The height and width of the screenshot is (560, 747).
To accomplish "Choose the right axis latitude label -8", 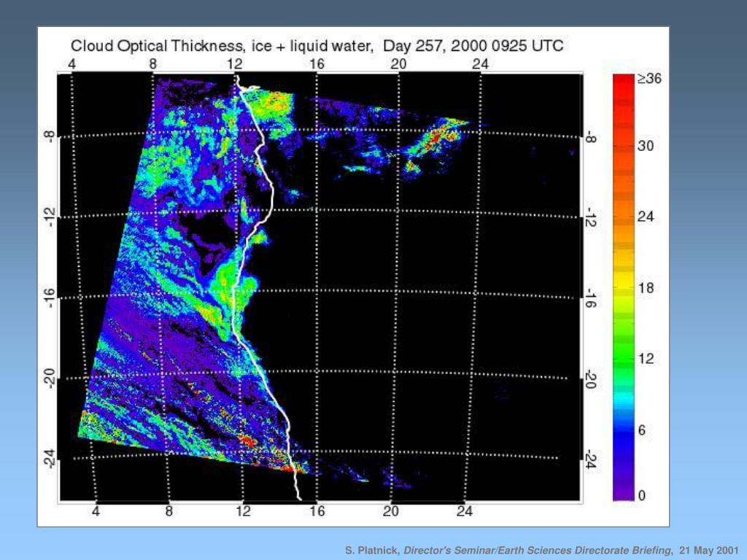I will (x=589, y=137).
